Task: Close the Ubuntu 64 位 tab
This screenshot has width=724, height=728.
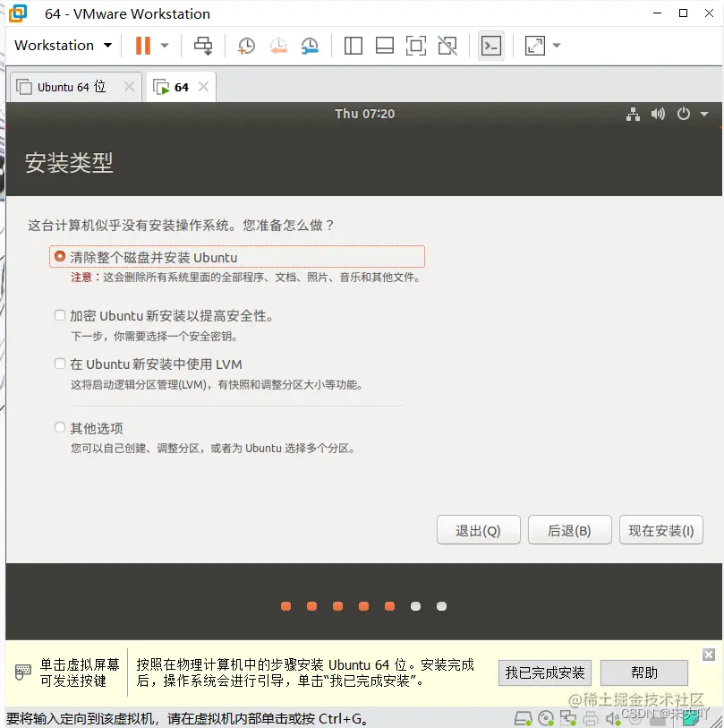Action: coord(129,87)
